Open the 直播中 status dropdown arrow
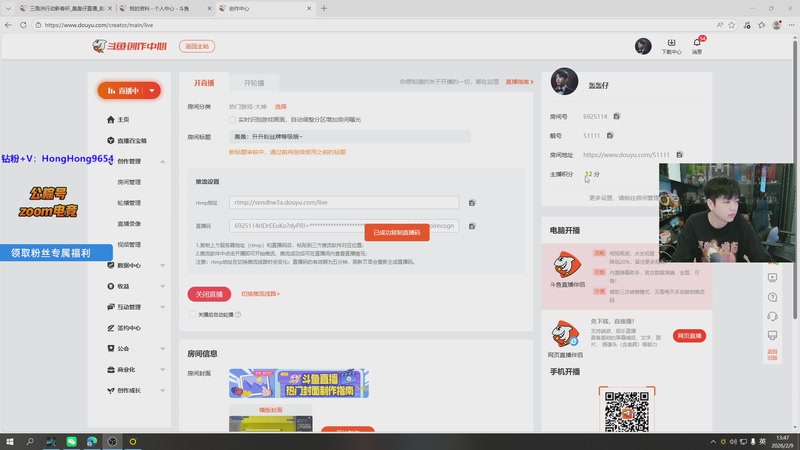The width and height of the screenshot is (800, 450). (x=151, y=90)
